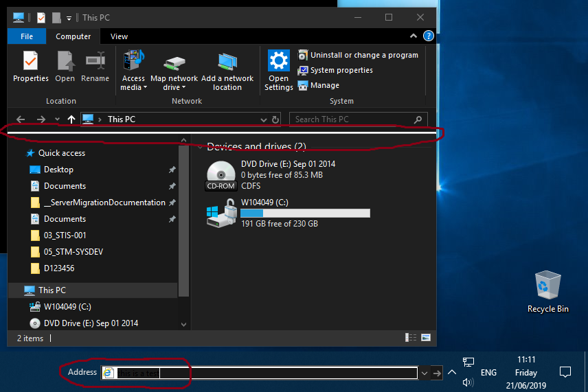
Task: Click the This PC title bar icon
Action: (19, 18)
